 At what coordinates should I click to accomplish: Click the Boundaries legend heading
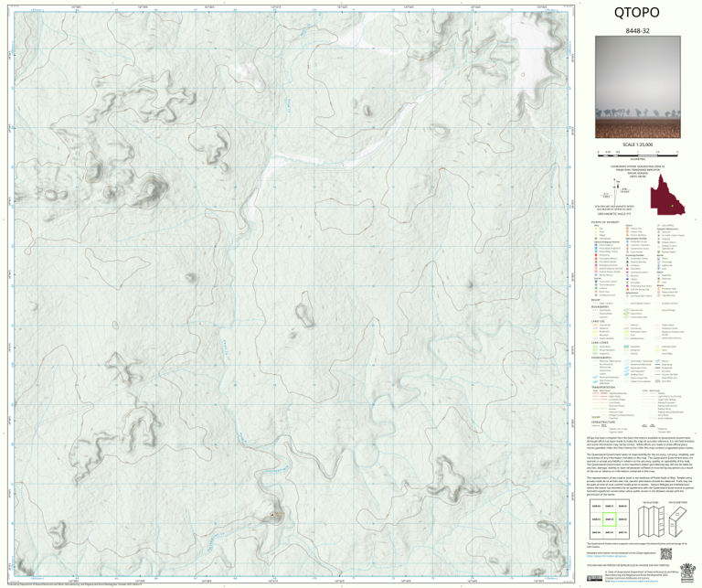pyautogui.click(x=601, y=306)
